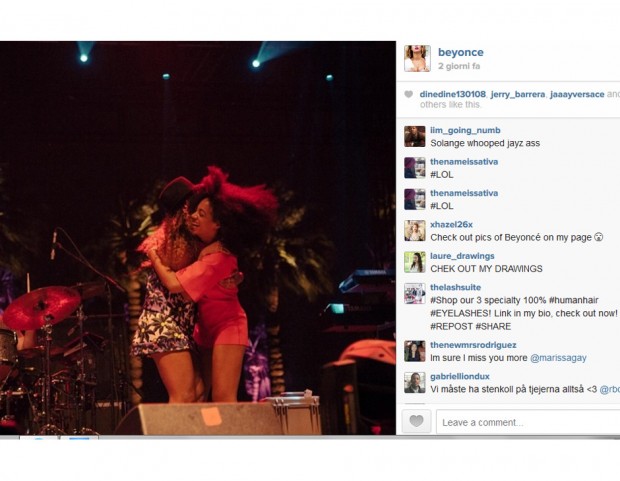Open thenewmrsrodriguez commenter avatar
Image resolution: width=620 pixels, height=481 pixels.
(x=415, y=351)
